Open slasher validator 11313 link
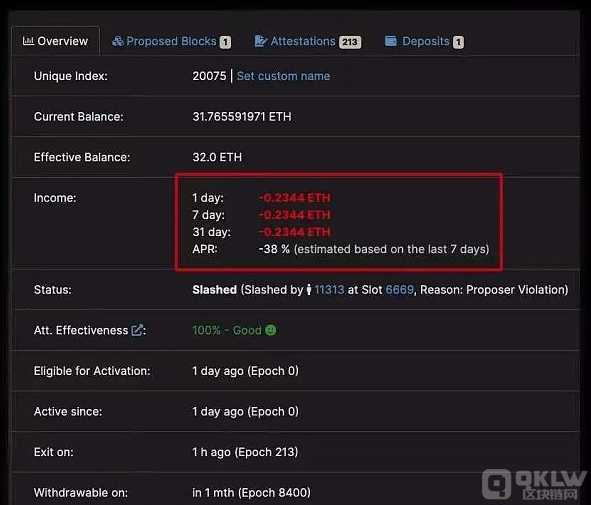Image resolution: width=591 pixels, height=505 pixels. (x=329, y=289)
